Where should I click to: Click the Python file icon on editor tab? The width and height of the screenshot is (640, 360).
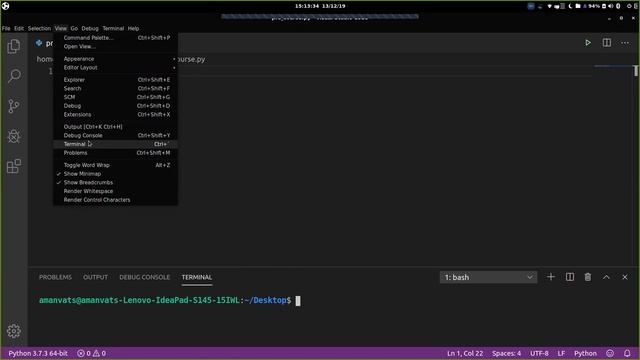pos(39,42)
